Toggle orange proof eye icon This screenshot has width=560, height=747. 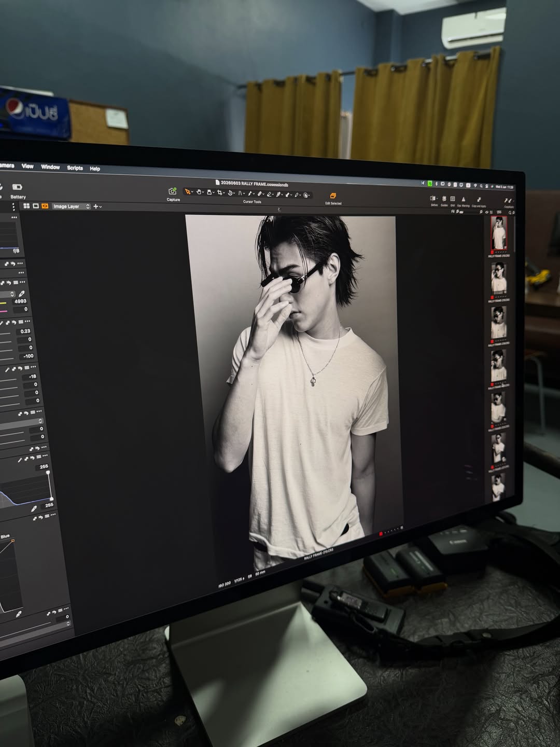(x=45, y=206)
